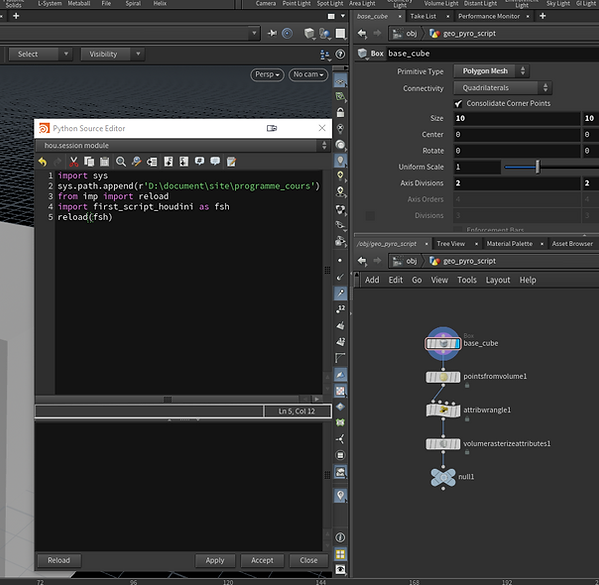Toggle display points icon in viewport sidebar
This screenshot has width=599, height=585.
(x=340, y=260)
